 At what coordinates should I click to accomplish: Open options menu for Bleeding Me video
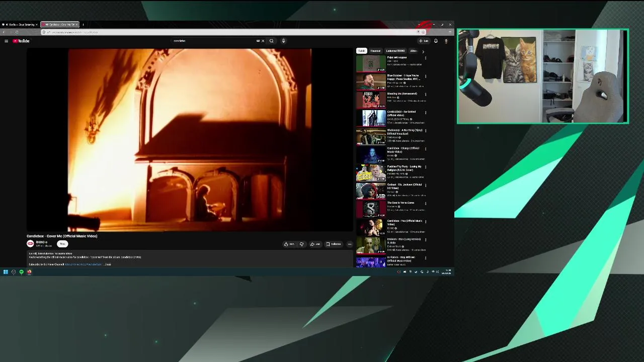(x=426, y=95)
